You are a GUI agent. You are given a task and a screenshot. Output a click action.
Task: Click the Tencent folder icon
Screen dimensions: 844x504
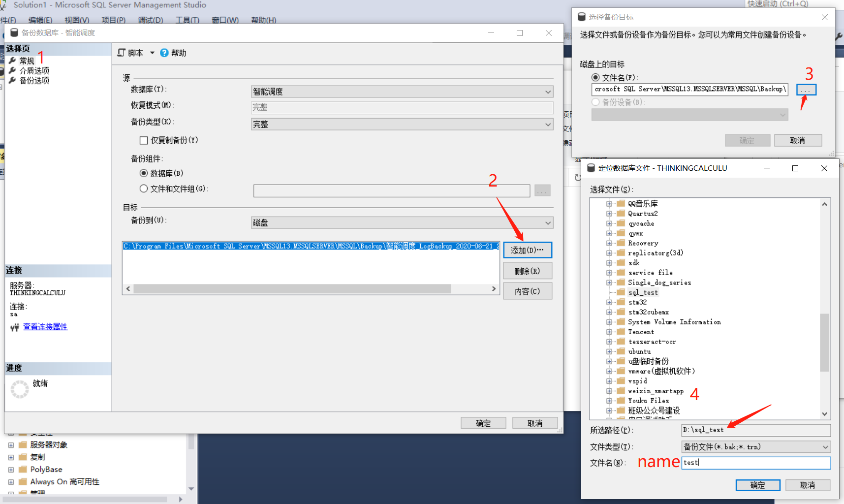pos(621,331)
